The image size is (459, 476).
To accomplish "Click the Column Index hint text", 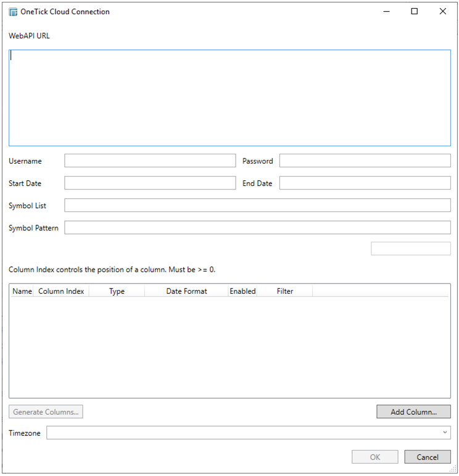I will (112, 270).
